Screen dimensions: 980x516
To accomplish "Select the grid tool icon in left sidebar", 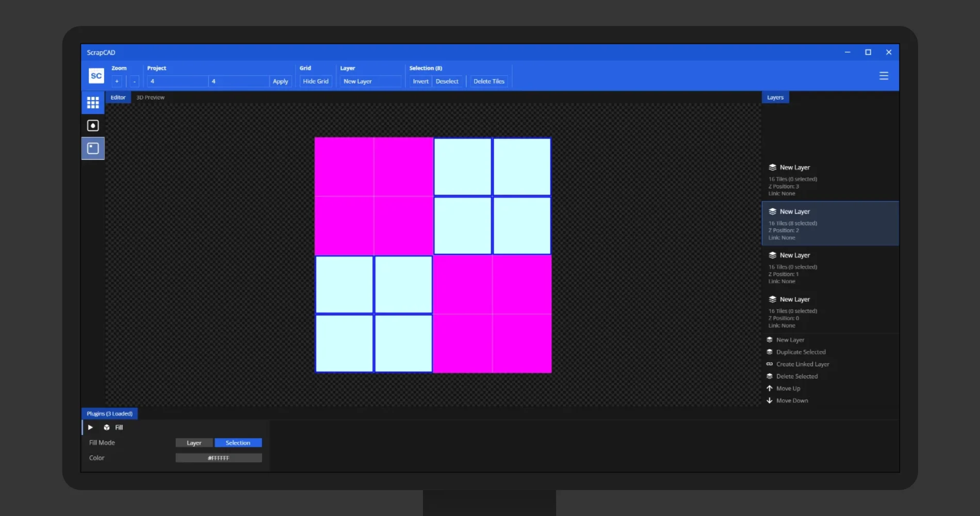I will pyautogui.click(x=93, y=103).
